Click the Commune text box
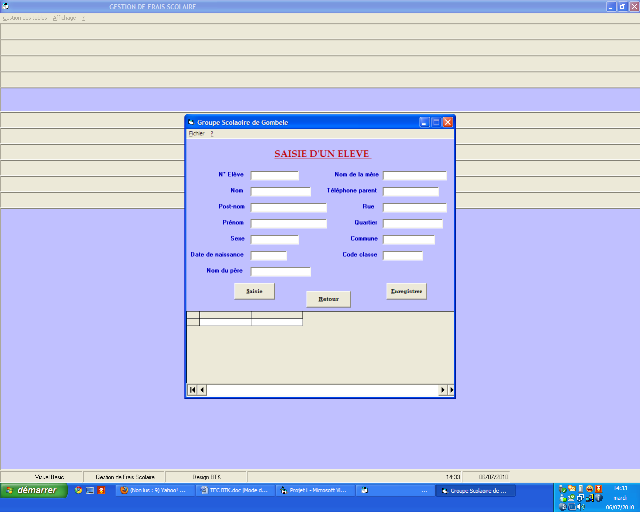Screen dimensions: 640x512 tap(409, 239)
